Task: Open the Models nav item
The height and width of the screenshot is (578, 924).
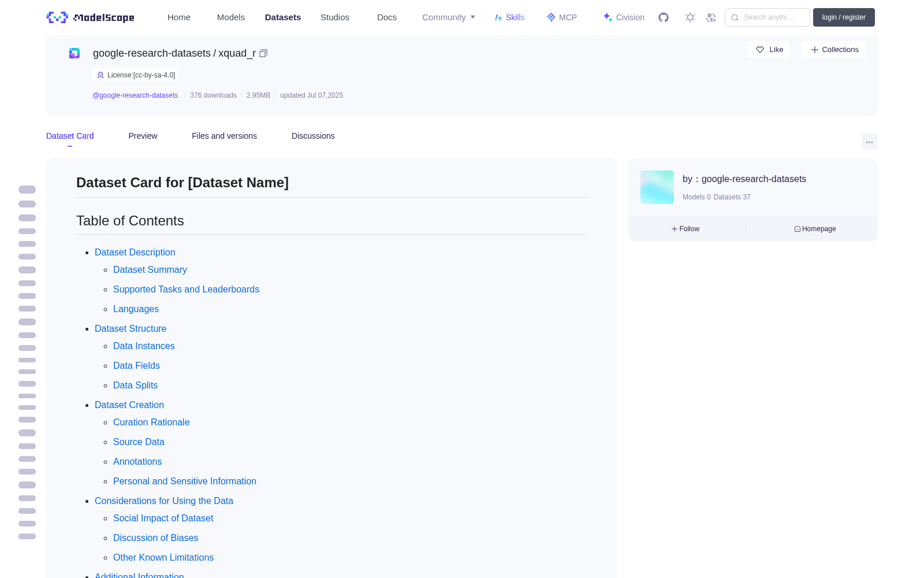Action: click(x=231, y=17)
